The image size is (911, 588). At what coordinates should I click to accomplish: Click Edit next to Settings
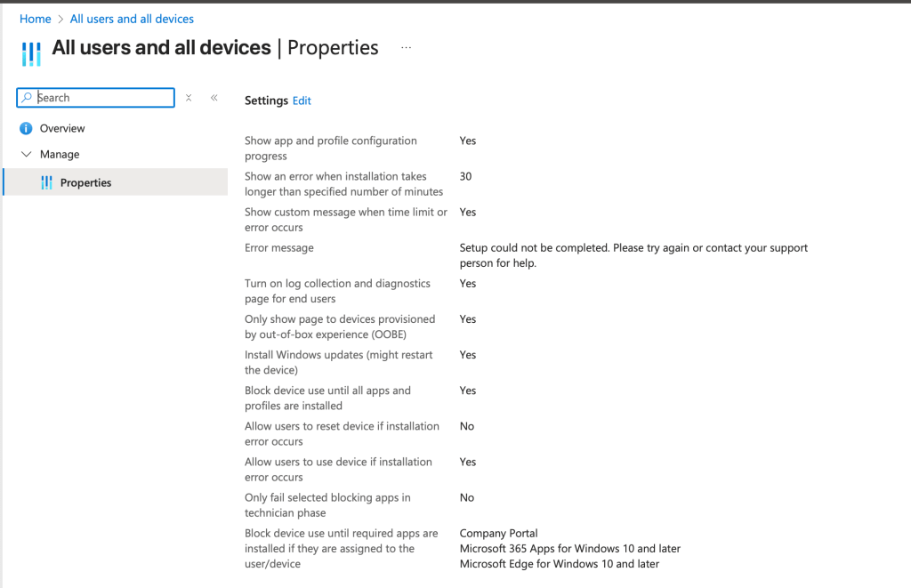coord(302,101)
